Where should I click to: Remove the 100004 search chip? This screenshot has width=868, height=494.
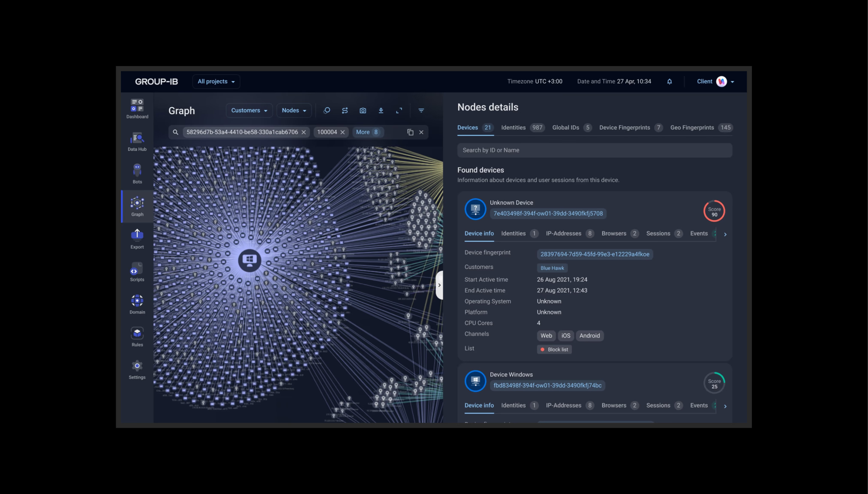[x=342, y=132]
